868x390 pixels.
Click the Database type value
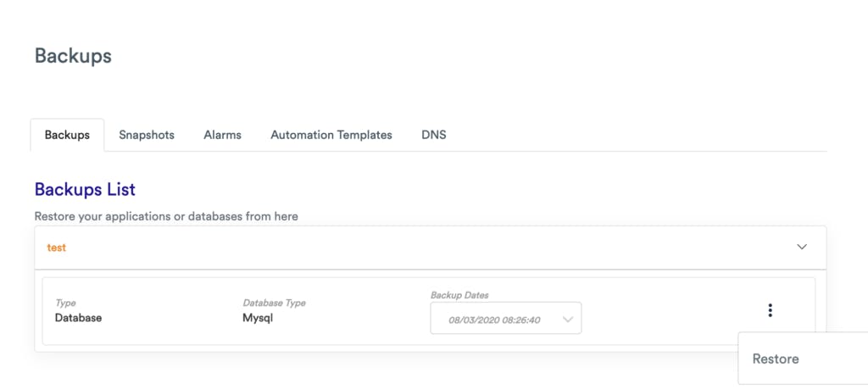click(79, 318)
